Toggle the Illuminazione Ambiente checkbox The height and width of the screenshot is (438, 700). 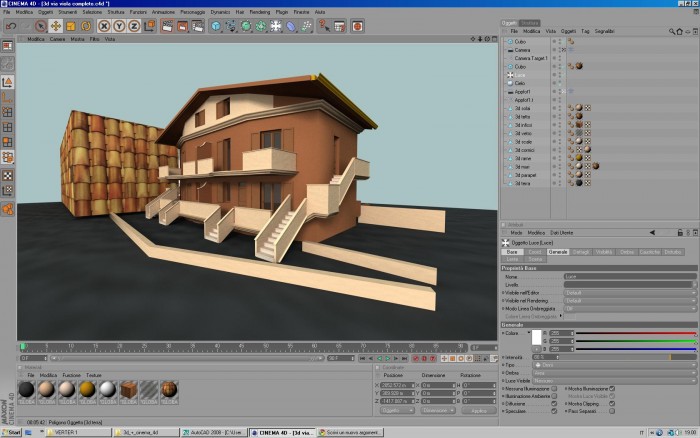tap(554, 396)
